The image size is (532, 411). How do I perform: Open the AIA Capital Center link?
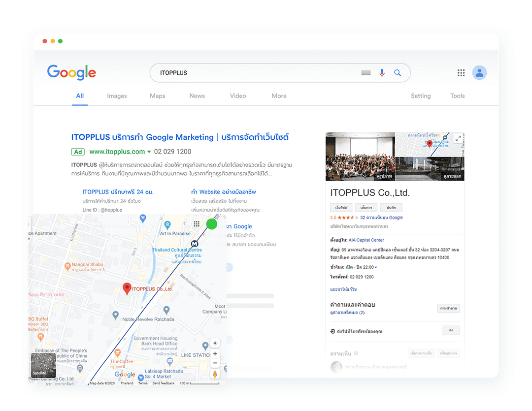(x=366, y=240)
